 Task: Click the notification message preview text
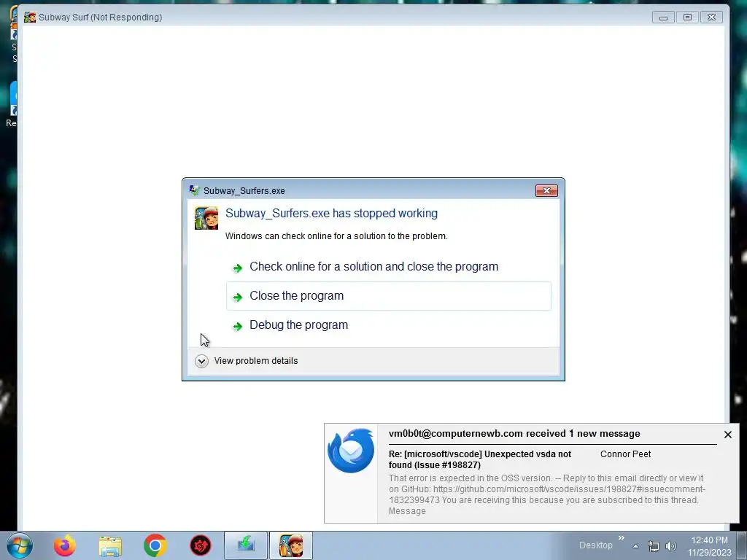pyautogui.click(x=546, y=494)
